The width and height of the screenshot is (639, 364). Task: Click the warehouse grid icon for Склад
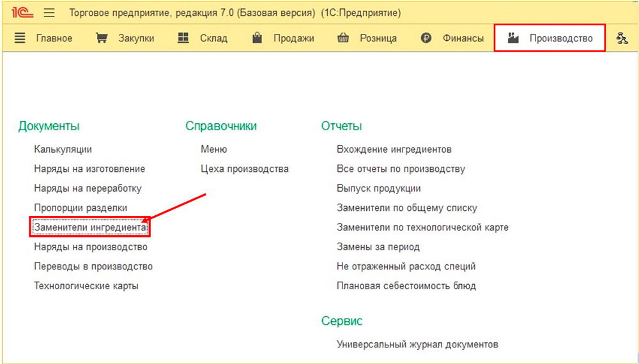click(183, 38)
